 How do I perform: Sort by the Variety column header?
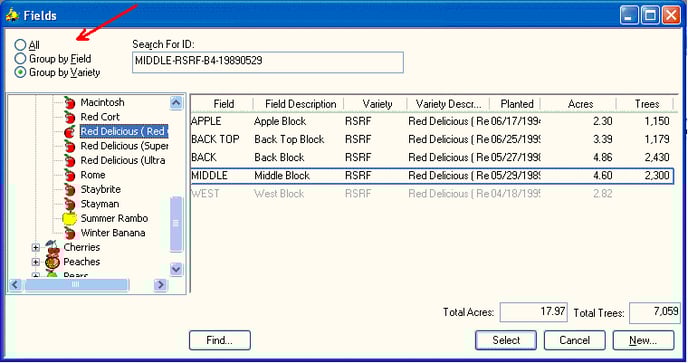pyautogui.click(x=377, y=104)
